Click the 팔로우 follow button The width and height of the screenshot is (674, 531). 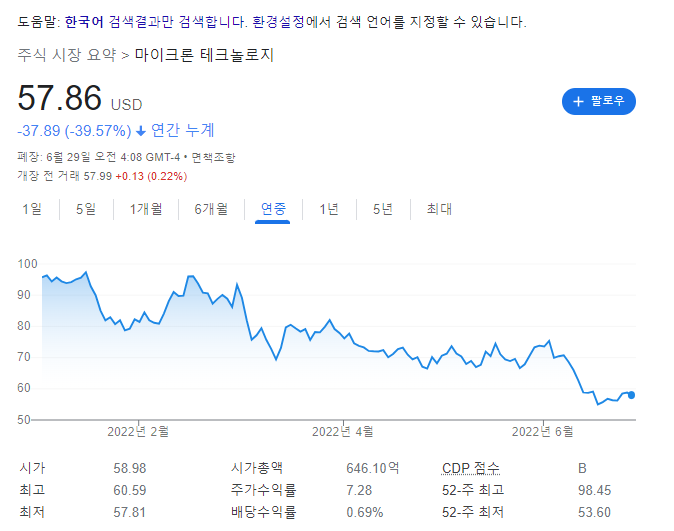coord(598,101)
